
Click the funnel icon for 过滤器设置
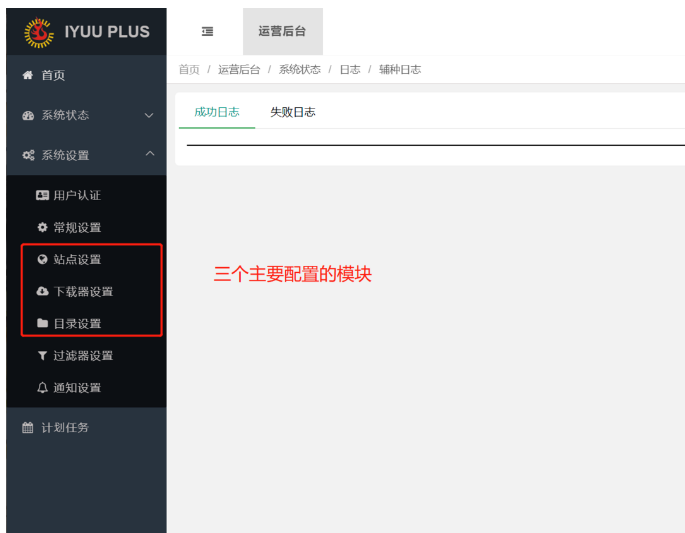pos(42,356)
